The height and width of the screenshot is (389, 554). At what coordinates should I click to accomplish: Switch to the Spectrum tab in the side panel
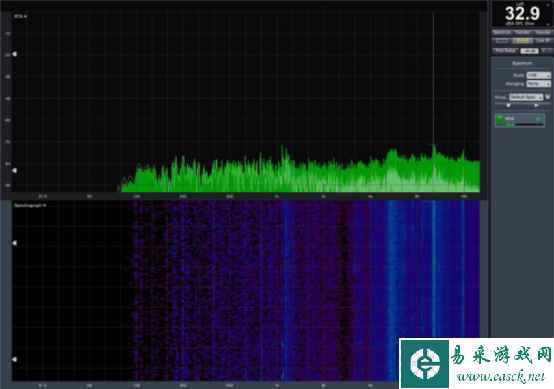[502, 32]
